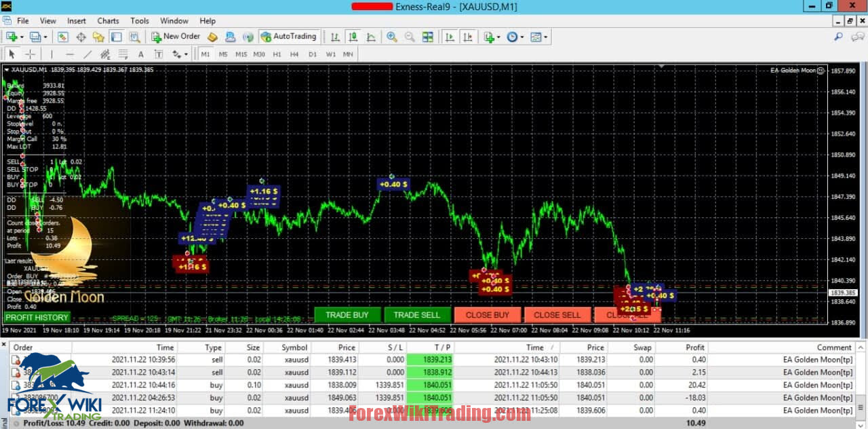Expand the Periods dropdown arrow
This screenshot has height=429, width=868.
point(522,37)
